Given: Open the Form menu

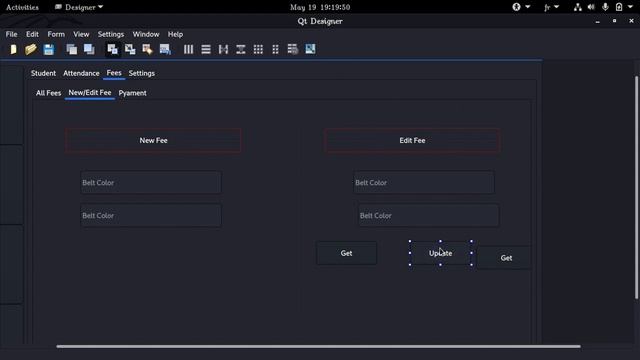Looking at the screenshot, I should click(56, 34).
